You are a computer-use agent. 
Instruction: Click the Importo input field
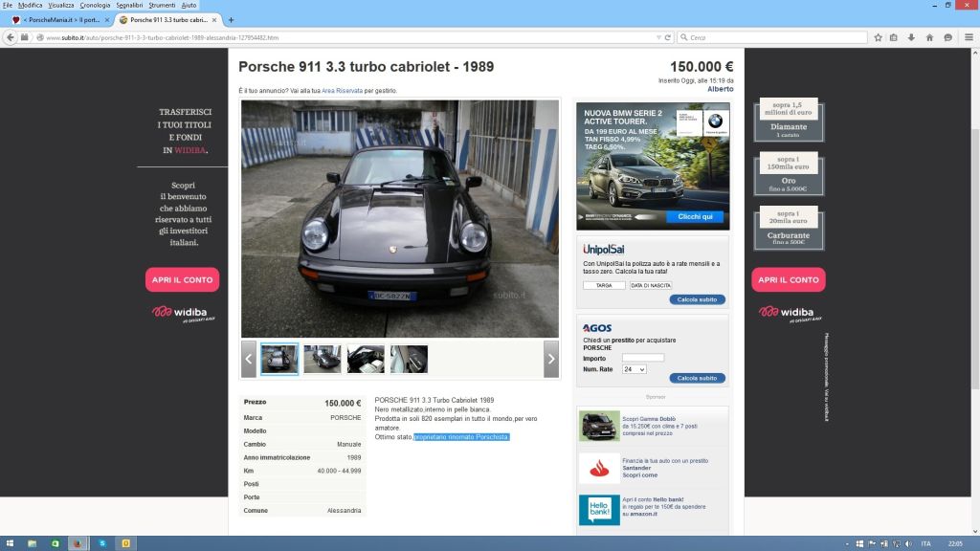pyautogui.click(x=643, y=358)
